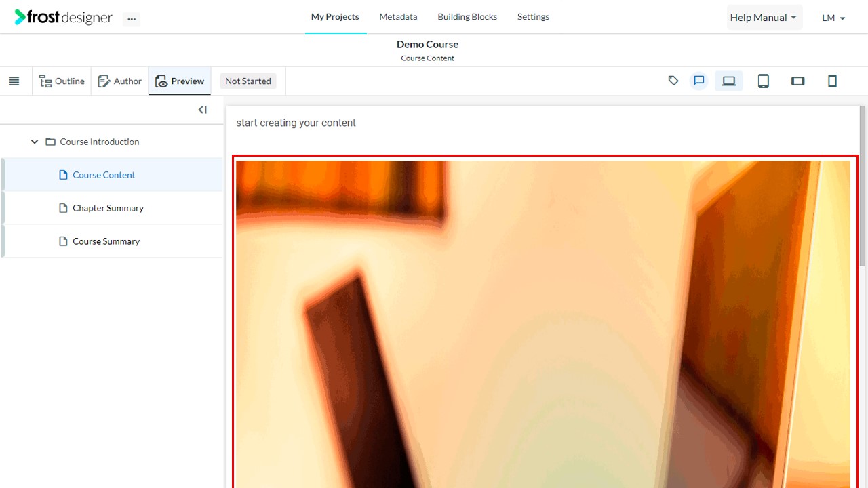The image size is (868, 488).
Task: Select the Preview view tab
Action: pos(180,81)
